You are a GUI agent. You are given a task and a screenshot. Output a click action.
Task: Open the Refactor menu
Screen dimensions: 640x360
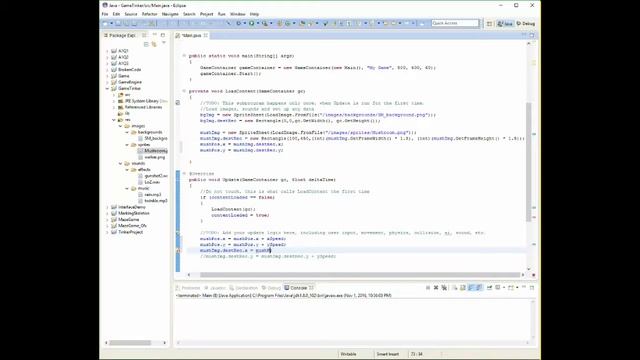(149, 14)
